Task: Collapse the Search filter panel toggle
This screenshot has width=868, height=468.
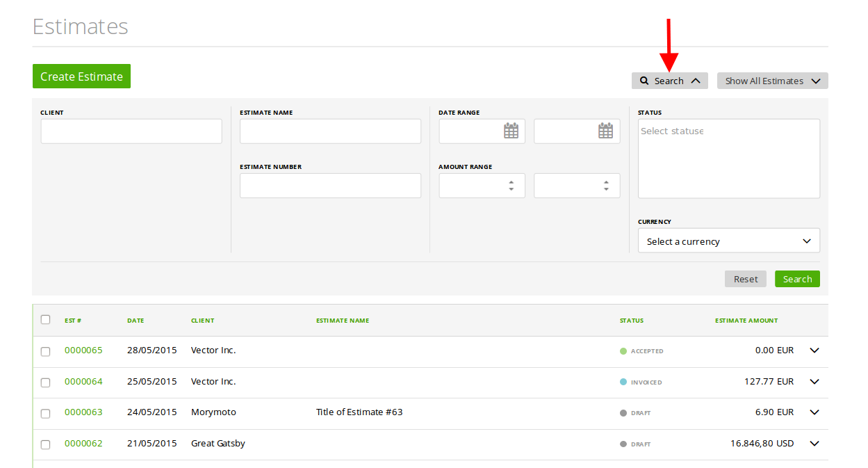Action: click(x=669, y=81)
